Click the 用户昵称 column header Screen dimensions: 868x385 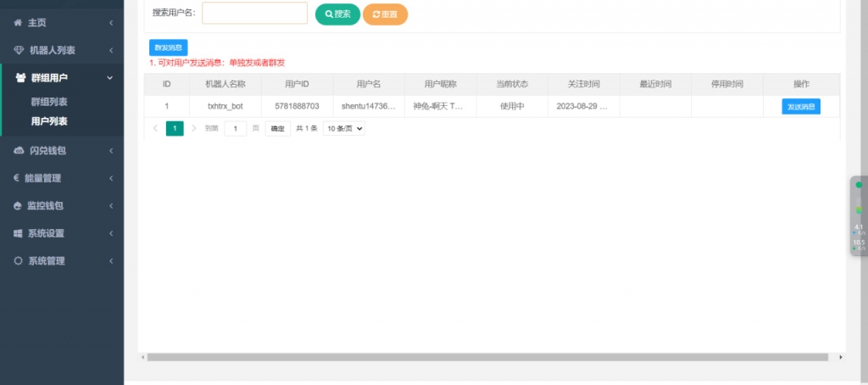[x=441, y=84]
